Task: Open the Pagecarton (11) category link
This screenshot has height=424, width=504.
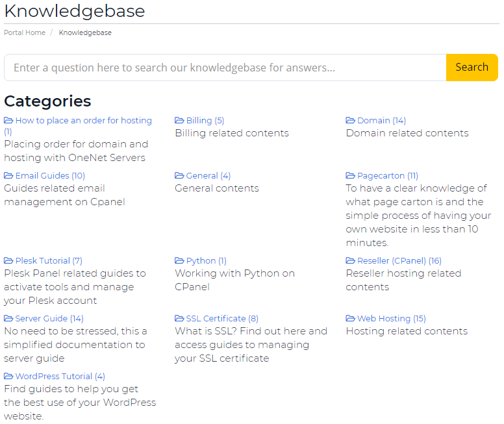Action: click(382, 175)
